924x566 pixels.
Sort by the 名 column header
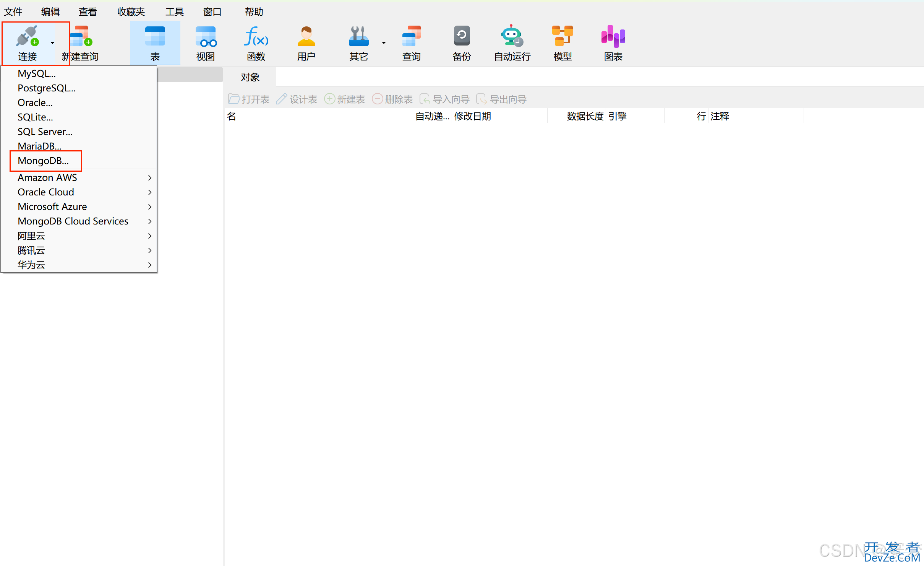click(316, 116)
